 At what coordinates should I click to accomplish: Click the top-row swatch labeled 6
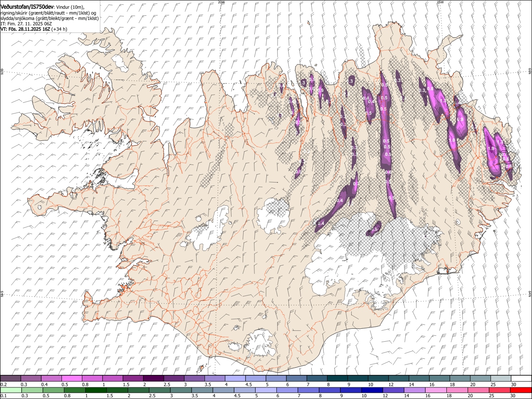pyautogui.click(x=296, y=379)
